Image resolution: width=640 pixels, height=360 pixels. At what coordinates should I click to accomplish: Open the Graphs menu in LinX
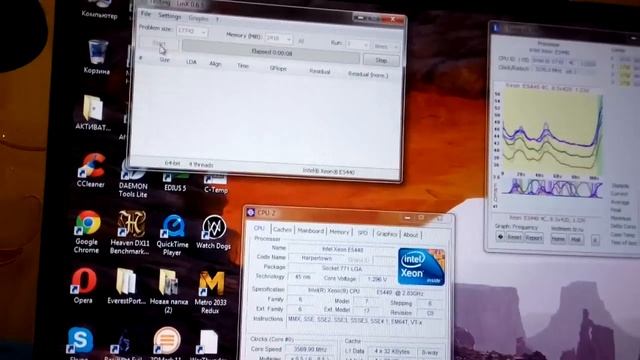(198, 18)
